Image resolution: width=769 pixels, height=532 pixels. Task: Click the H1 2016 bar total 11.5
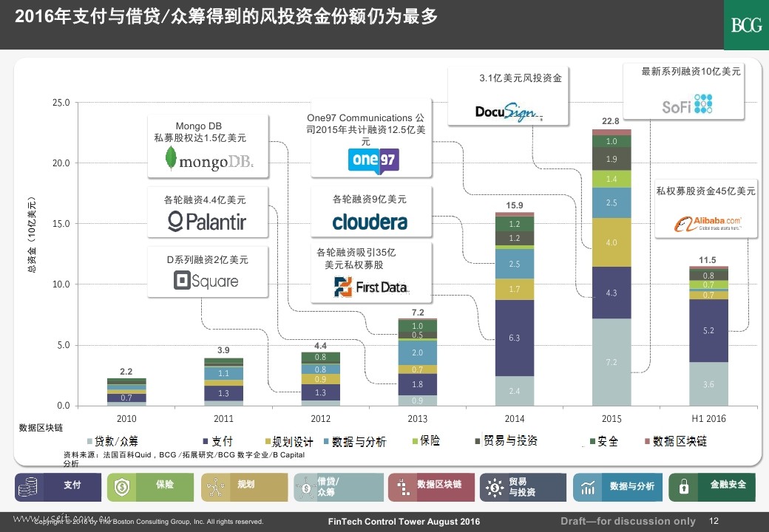coord(707,260)
